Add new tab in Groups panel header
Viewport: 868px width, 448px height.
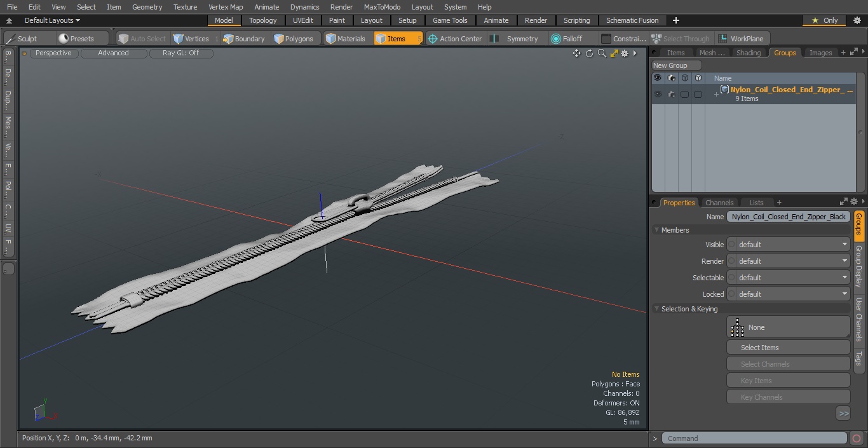(x=843, y=53)
